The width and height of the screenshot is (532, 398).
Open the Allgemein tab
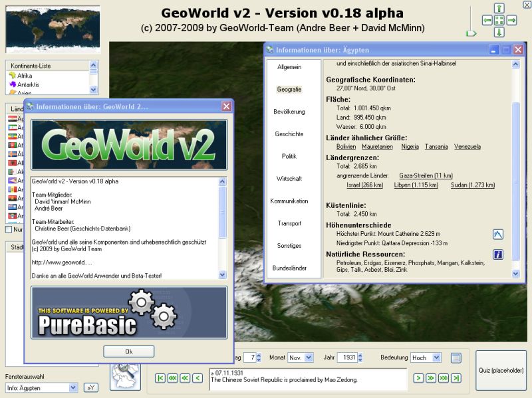[x=289, y=67]
